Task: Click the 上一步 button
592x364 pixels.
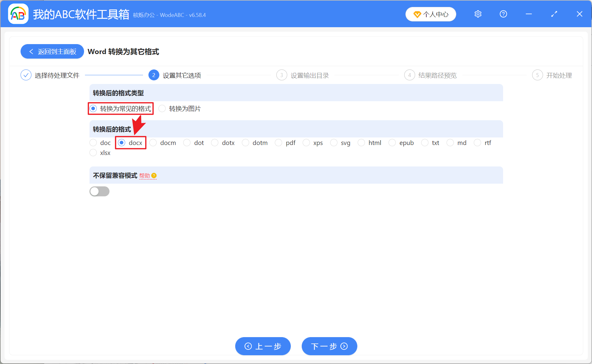Action: pyautogui.click(x=263, y=346)
